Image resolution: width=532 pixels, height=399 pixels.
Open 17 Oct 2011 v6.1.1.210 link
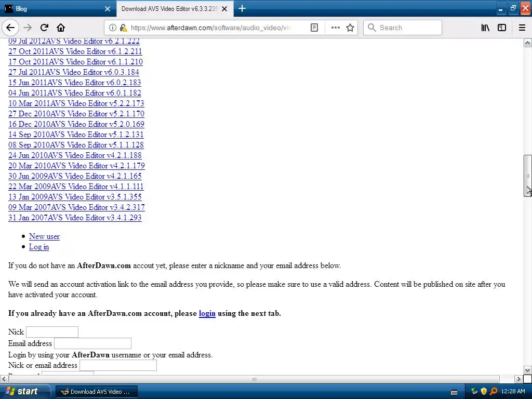click(x=75, y=62)
